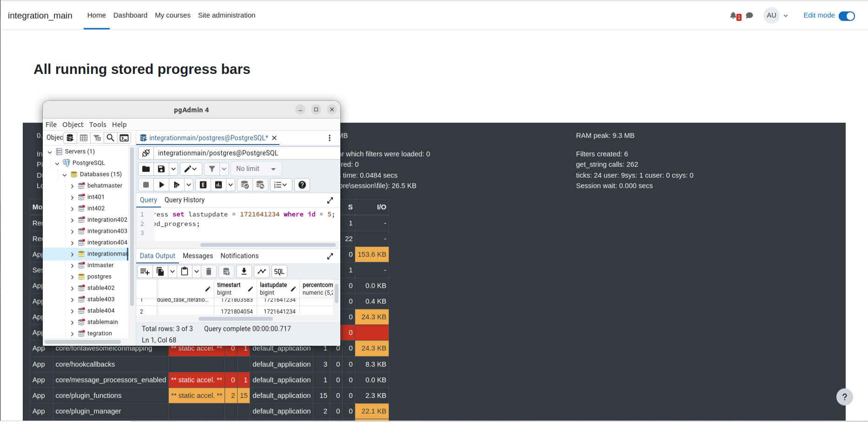
Task: Open the Graph Visualiser icon
Action: point(262,271)
